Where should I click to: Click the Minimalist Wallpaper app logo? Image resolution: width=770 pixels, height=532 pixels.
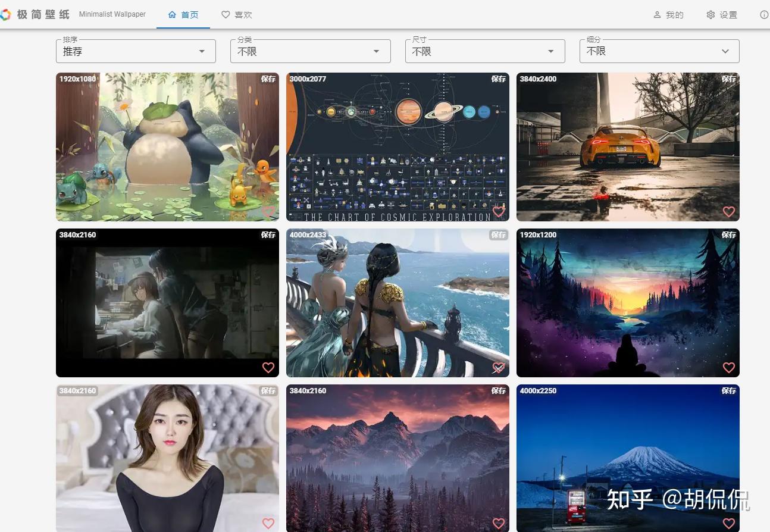(7, 14)
